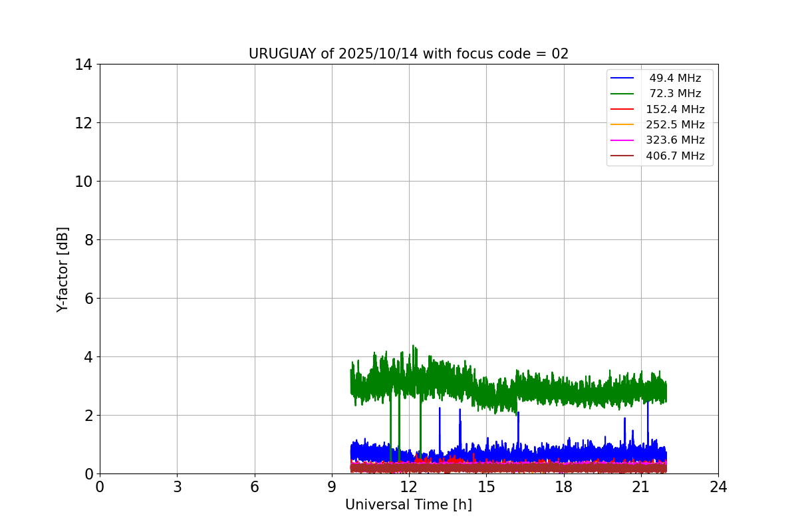
Task: Select the 72.3 MHz legend label
Action: point(675,94)
